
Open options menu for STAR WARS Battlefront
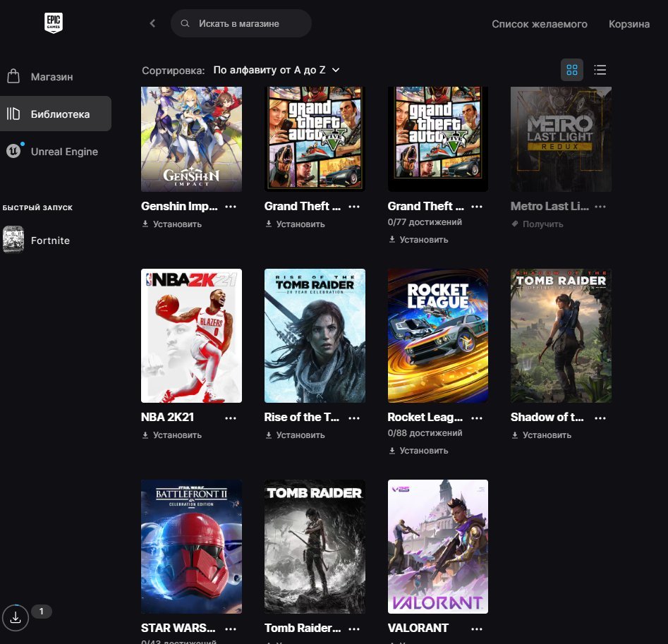point(231,628)
